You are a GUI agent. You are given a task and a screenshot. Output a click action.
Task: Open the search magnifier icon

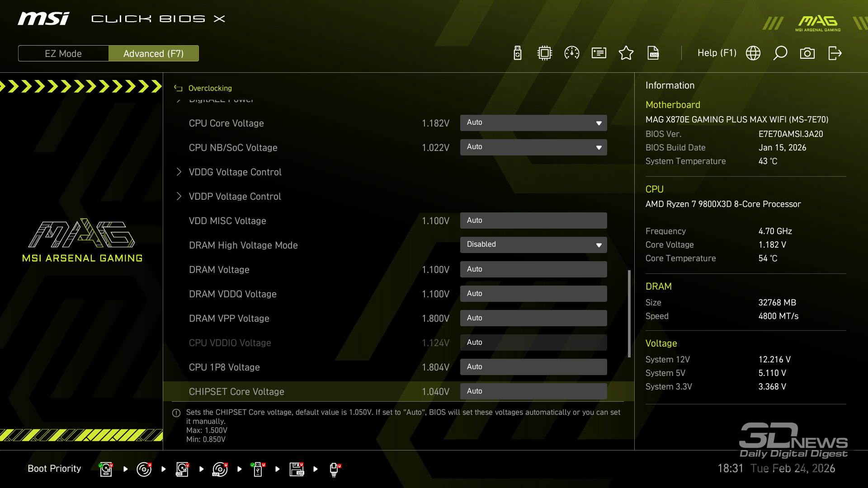click(x=780, y=53)
